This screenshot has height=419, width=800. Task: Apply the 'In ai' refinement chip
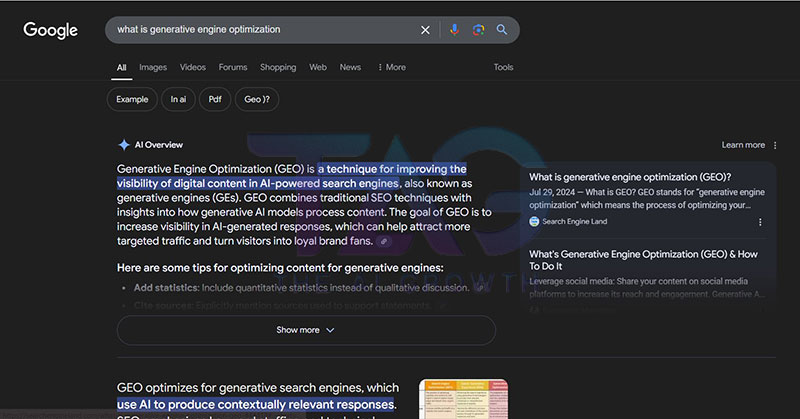coord(178,100)
